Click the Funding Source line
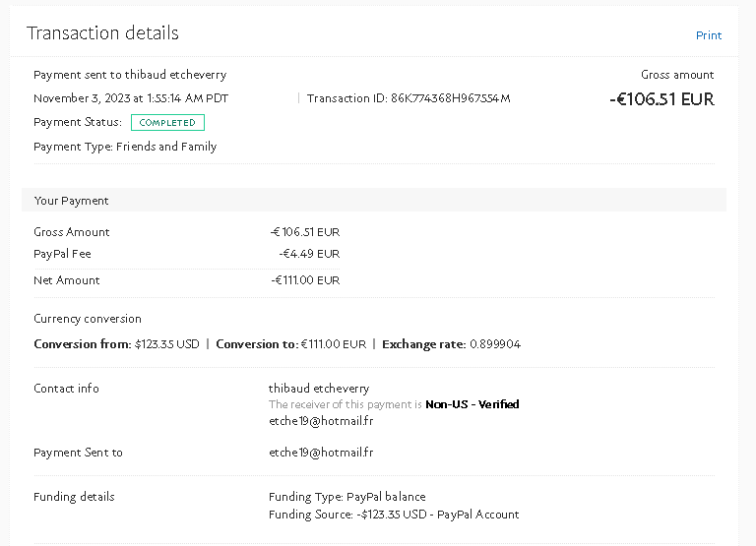The image size is (756, 546). 393,515
